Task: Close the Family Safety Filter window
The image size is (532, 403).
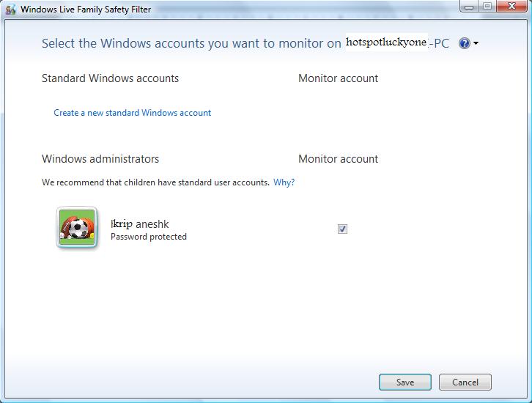Action: tap(512, 6)
